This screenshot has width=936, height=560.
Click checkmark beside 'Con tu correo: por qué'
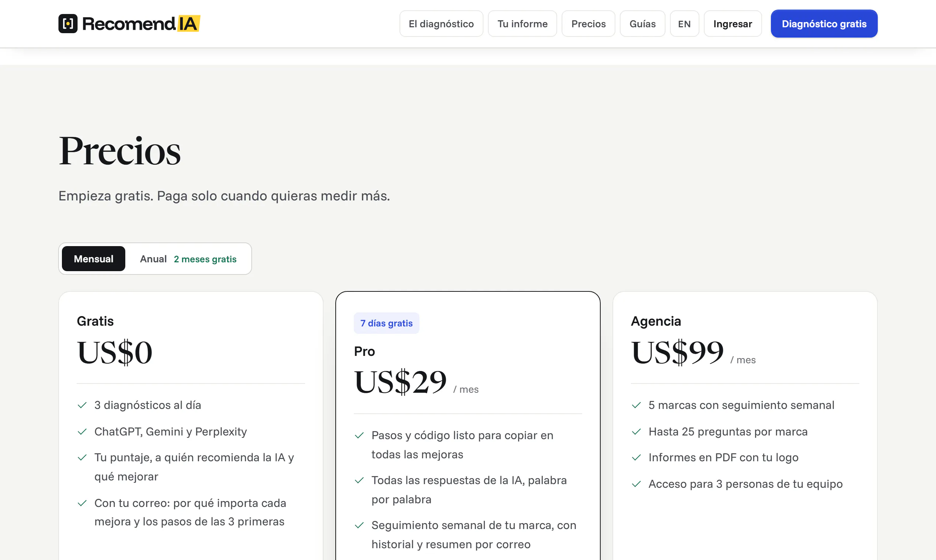click(82, 503)
